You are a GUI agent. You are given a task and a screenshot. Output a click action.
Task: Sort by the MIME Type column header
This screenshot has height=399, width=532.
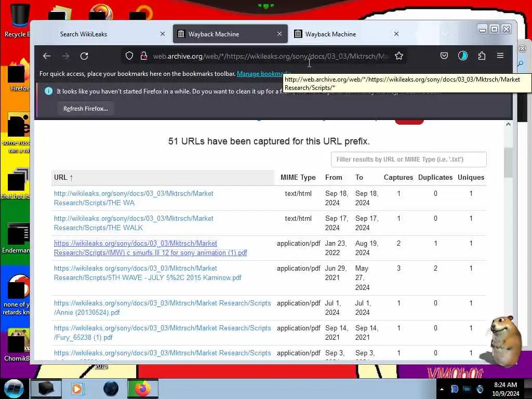pyautogui.click(x=298, y=178)
